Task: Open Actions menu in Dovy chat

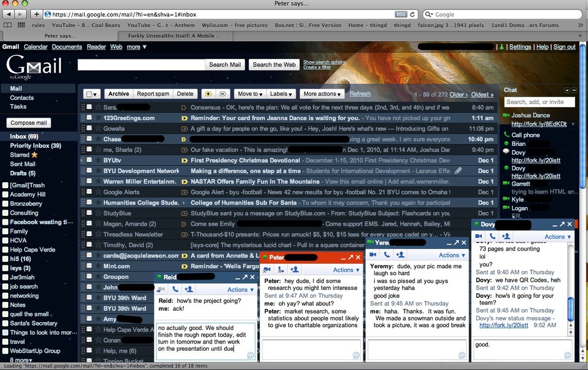Action: 557,237
